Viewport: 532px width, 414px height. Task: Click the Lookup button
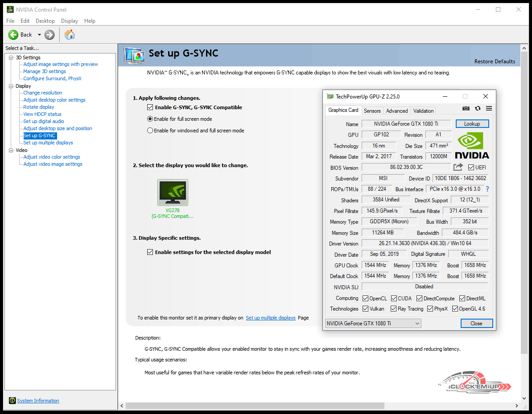pyautogui.click(x=472, y=124)
